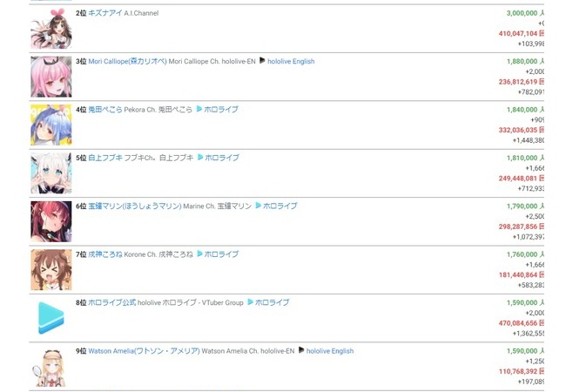Open ホロライブ公式 channel name link
Image resolution: width=566 pixels, height=392 pixels.
point(112,302)
